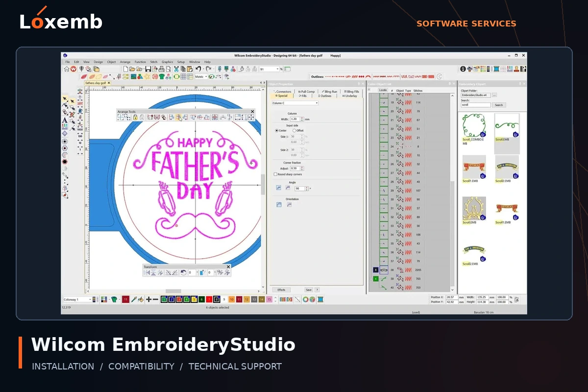588x392 pixels.
Task: Switch to the Underlay tab
Action: (x=350, y=96)
